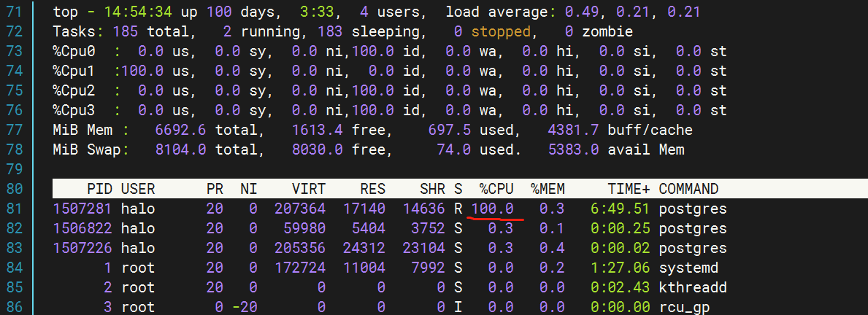868x315 pixels.
Task: Click the %MEM column header
Action: point(548,189)
